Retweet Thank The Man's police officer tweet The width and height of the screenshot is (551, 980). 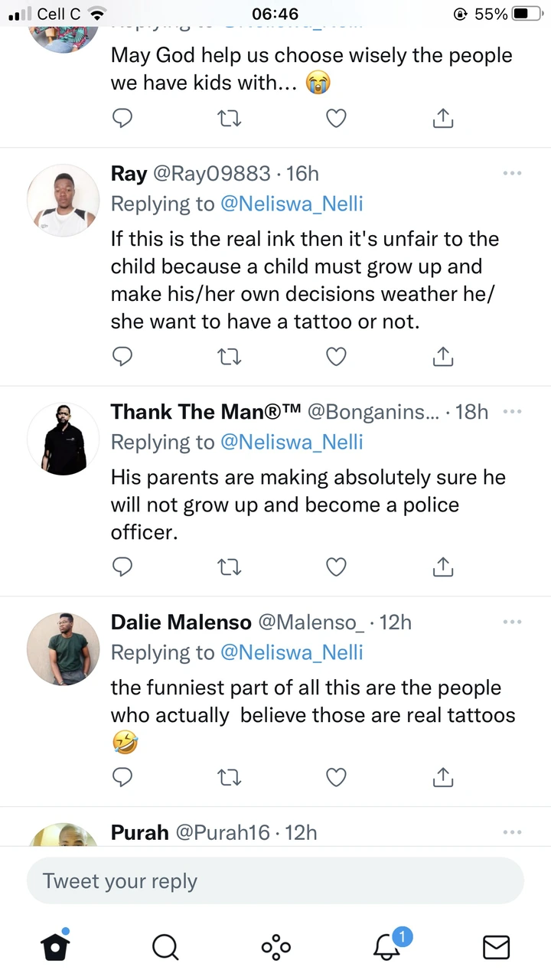click(x=230, y=567)
